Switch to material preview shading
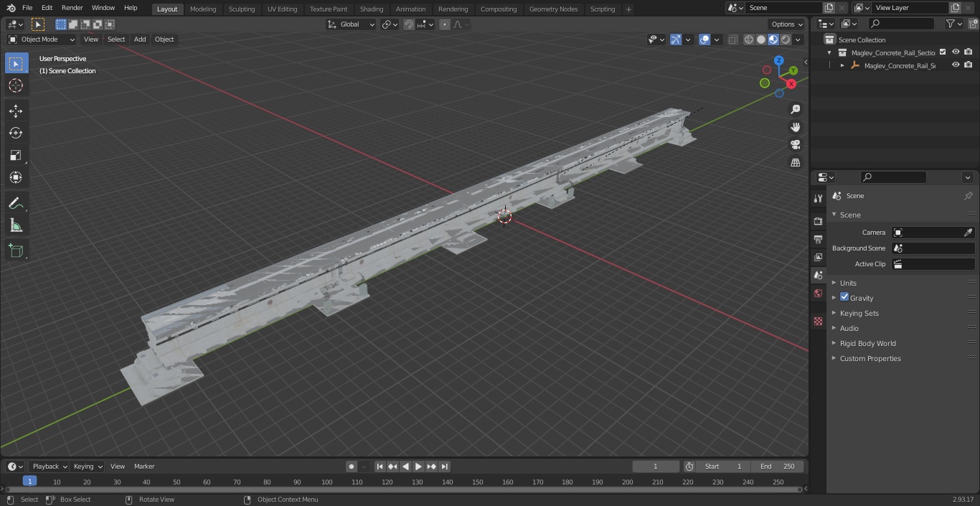This screenshot has height=506, width=980. (x=773, y=39)
